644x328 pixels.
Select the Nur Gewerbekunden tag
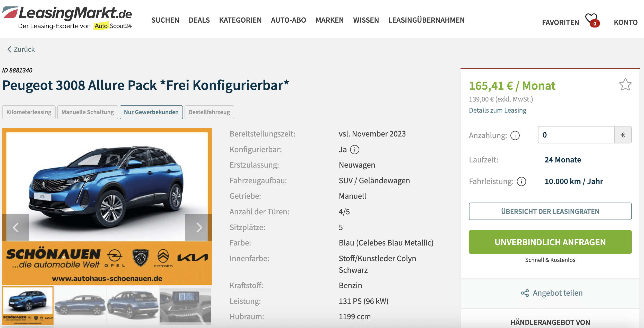[x=151, y=112]
